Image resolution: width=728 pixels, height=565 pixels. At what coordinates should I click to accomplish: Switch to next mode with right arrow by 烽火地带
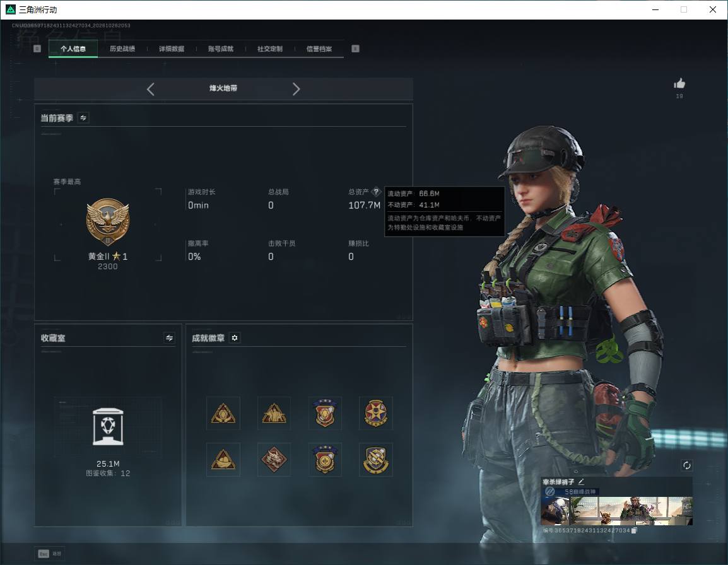coord(296,89)
